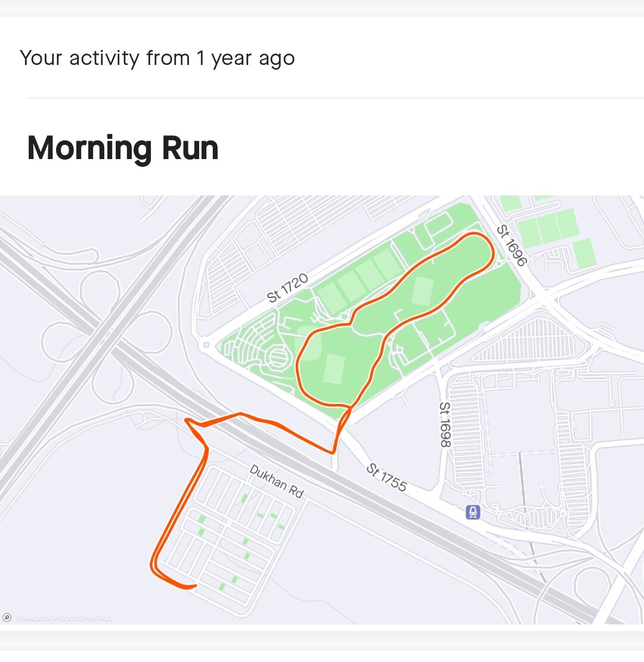Click the St 1755 street label
Viewport: 644px width, 662px height.
386,477
